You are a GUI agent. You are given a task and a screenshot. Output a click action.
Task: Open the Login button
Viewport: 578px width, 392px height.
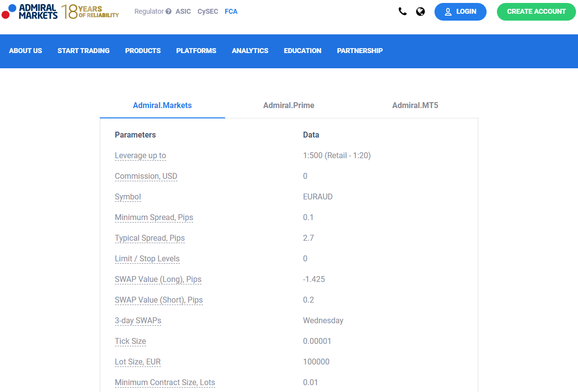click(461, 12)
